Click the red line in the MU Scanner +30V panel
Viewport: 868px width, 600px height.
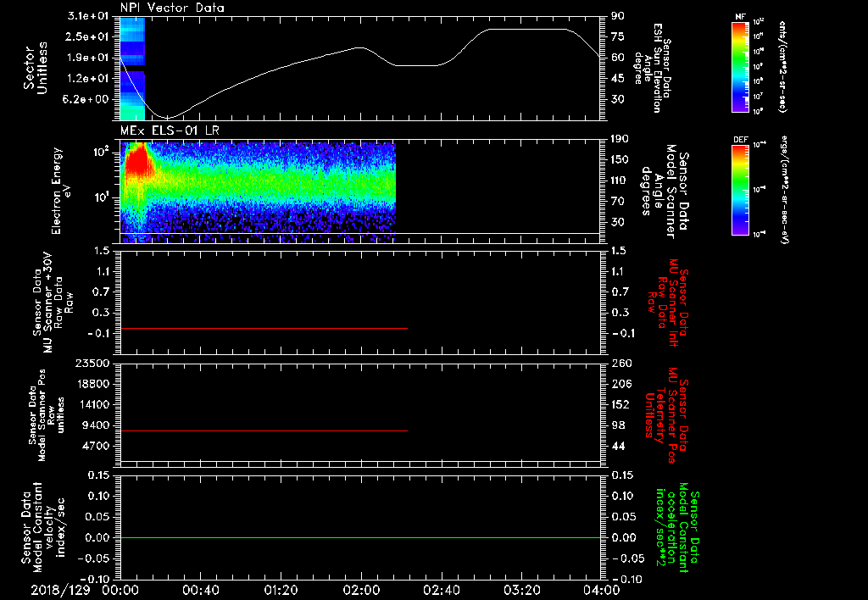(264, 328)
